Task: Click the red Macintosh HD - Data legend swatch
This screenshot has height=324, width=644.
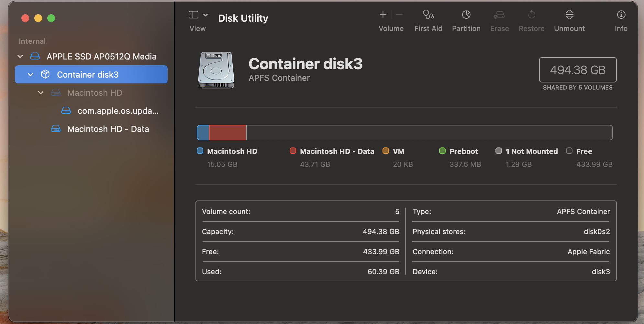Action: [293, 151]
